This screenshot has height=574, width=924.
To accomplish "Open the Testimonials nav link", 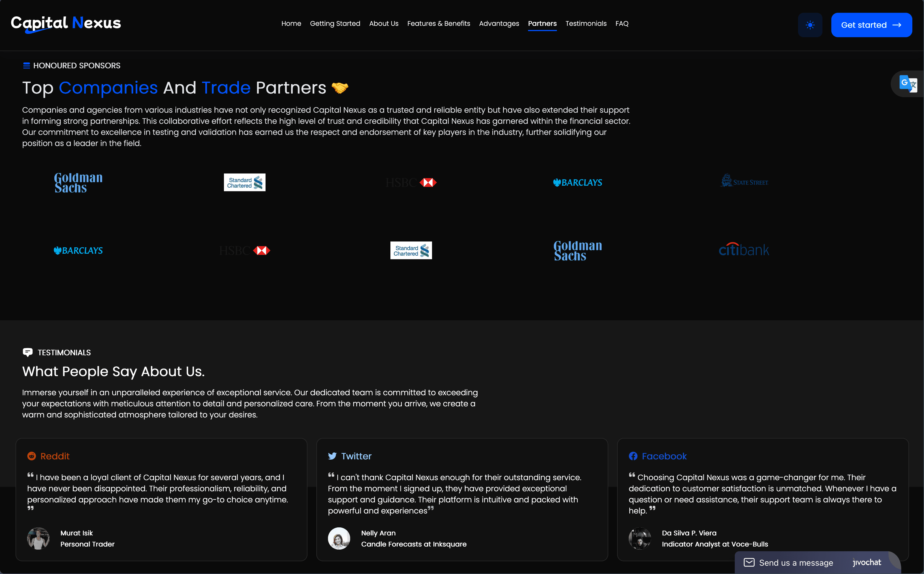I will pos(585,24).
